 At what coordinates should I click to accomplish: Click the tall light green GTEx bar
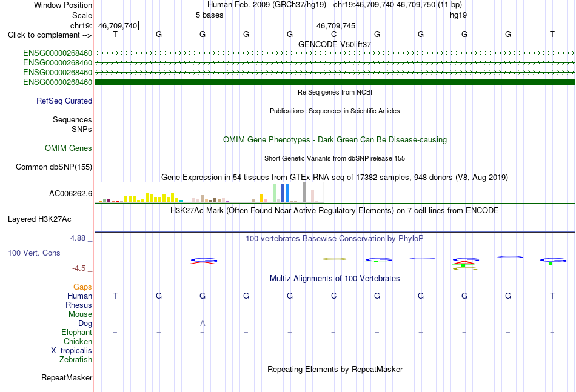tap(275, 193)
